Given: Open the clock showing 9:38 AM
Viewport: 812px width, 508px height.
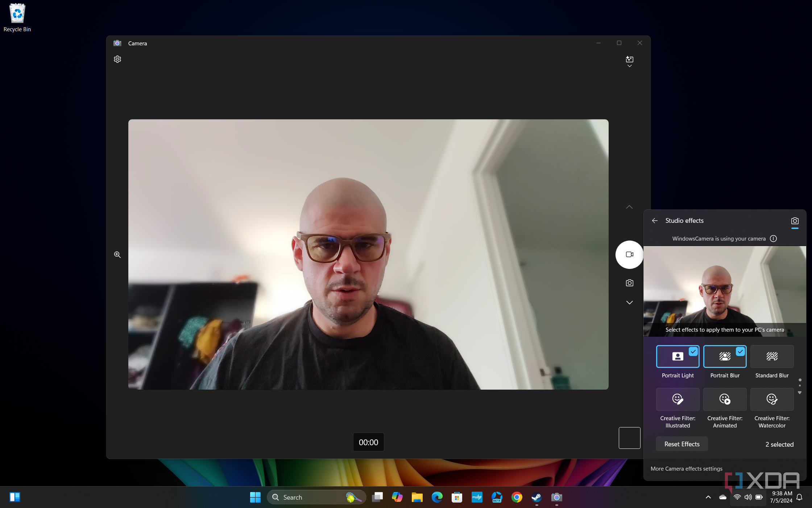Looking at the screenshot, I should click(x=782, y=497).
